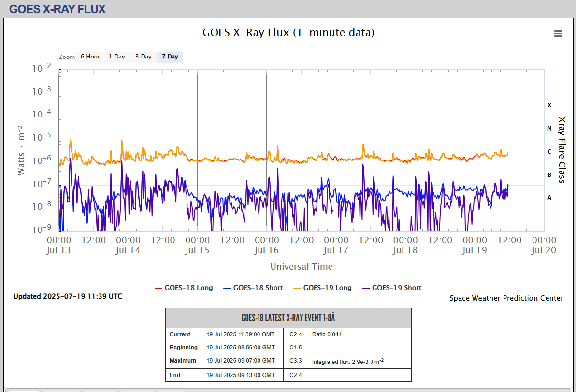Select the 7 Day zoom button
The image size is (576, 392).
tap(170, 57)
